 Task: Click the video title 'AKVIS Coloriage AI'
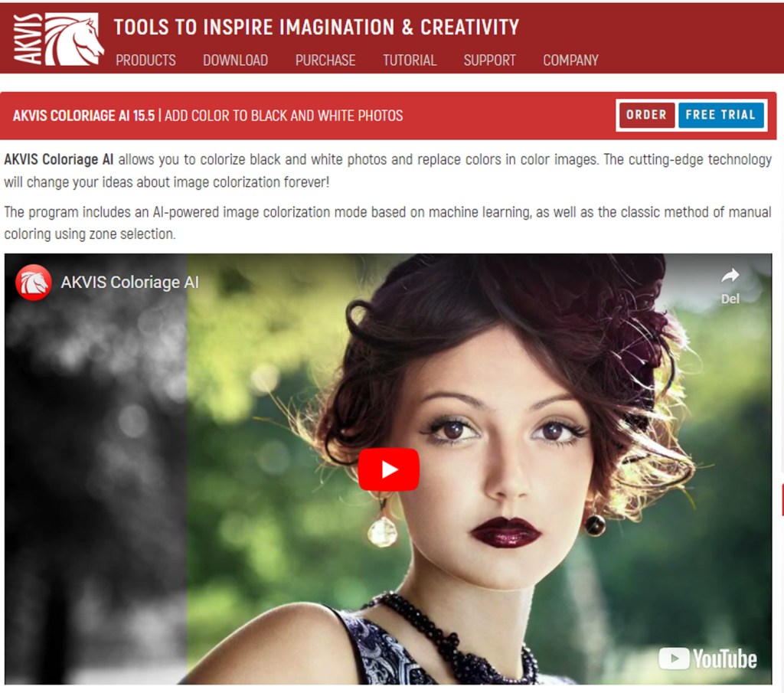[129, 282]
